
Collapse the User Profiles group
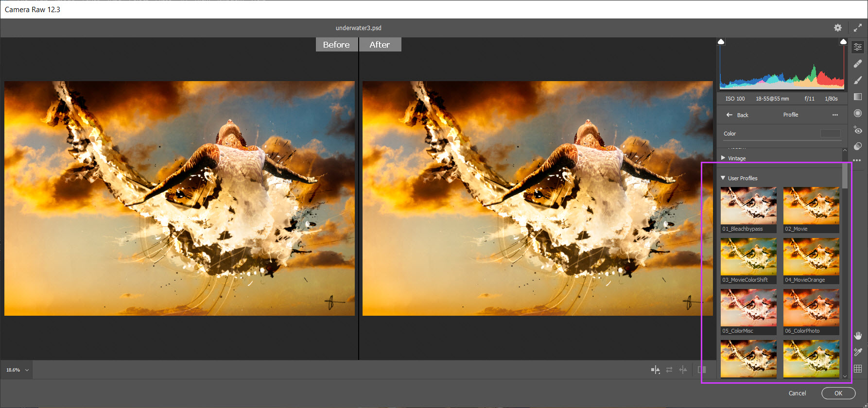pyautogui.click(x=723, y=178)
